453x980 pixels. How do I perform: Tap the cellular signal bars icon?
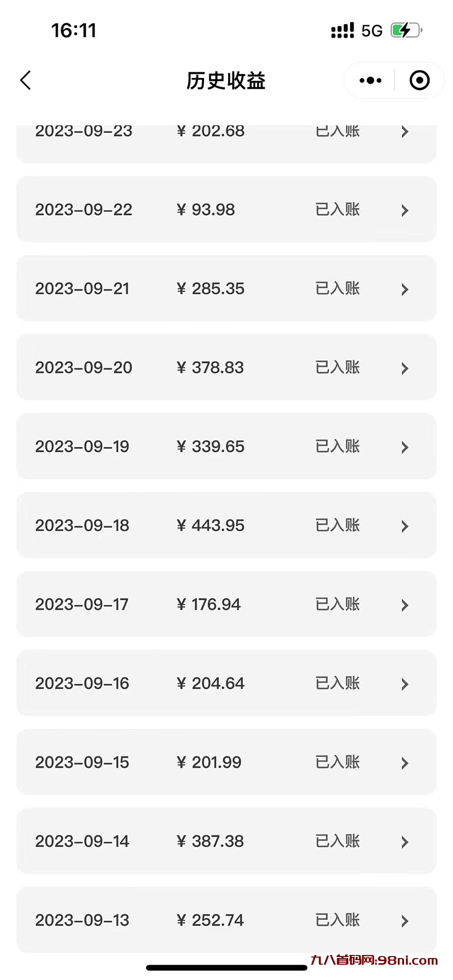(342, 31)
